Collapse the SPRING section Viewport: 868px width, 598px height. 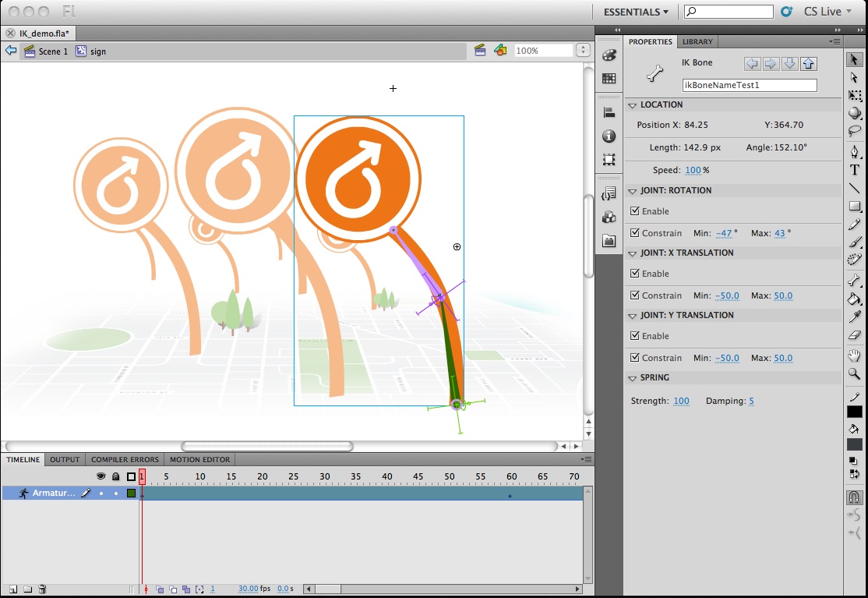pyautogui.click(x=632, y=378)
